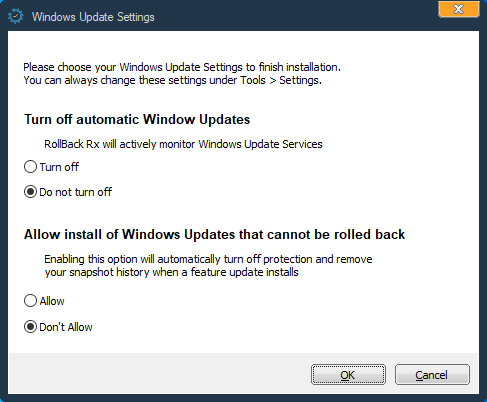Viewport: 487px width, 402px height.
Task: Enable the "Allow" radio button circle
Action: (x=30, y=301)
